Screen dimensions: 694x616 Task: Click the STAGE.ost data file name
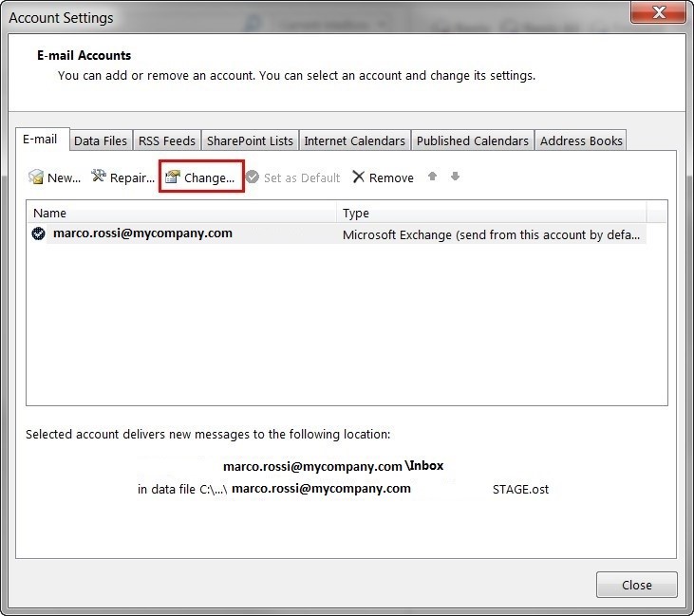coord(520,489)
